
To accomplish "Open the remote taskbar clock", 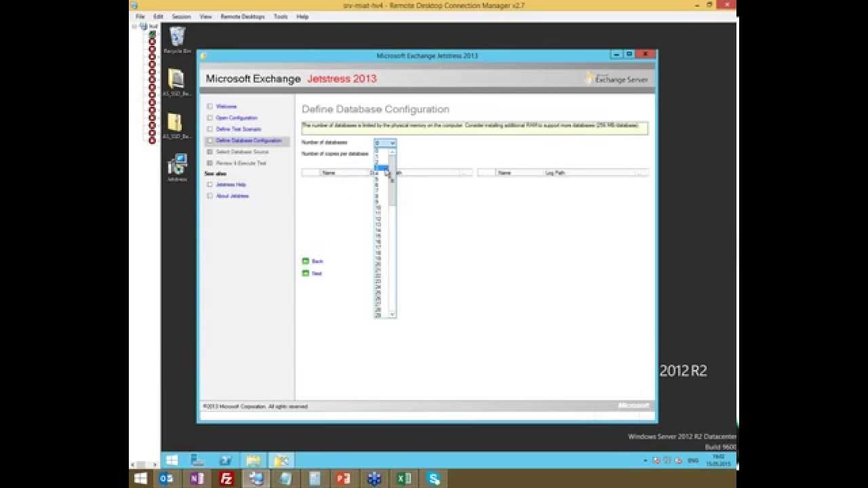I will (x=717, y=460).
